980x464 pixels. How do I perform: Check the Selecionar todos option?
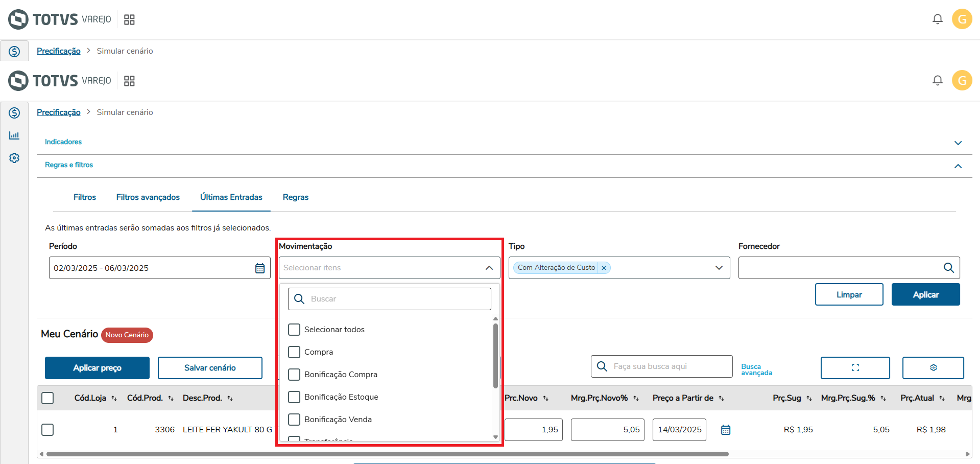coord(294,330)
